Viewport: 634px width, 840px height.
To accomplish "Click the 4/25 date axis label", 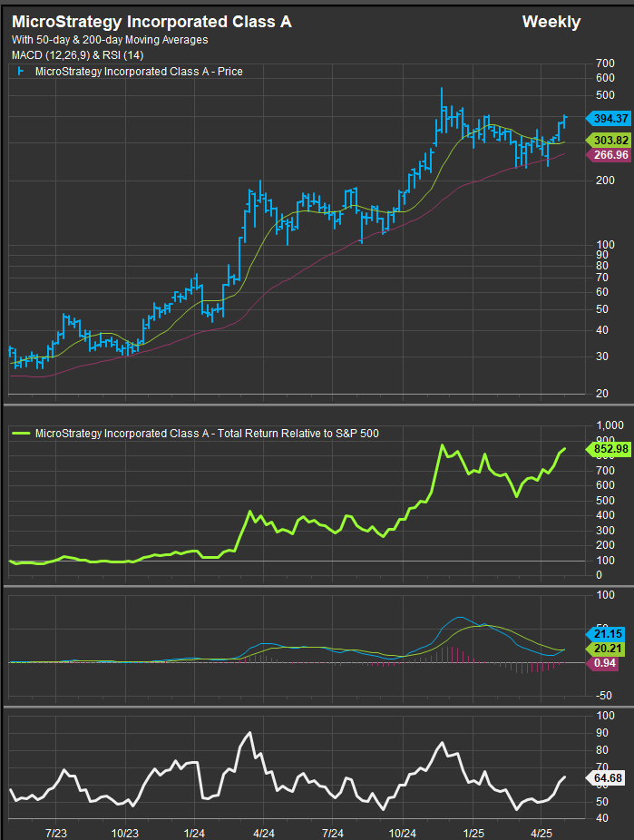I will (x=541, y=833).
